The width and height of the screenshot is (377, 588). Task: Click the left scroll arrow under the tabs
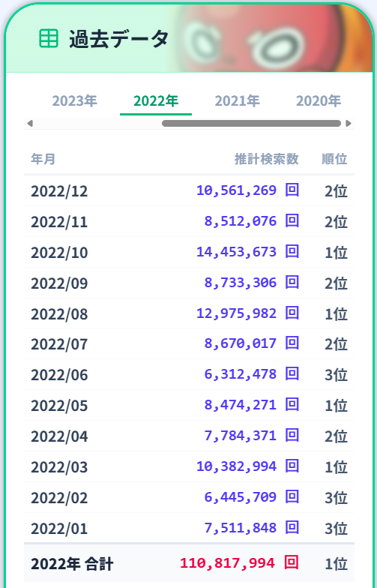click(x=30, y=123)
